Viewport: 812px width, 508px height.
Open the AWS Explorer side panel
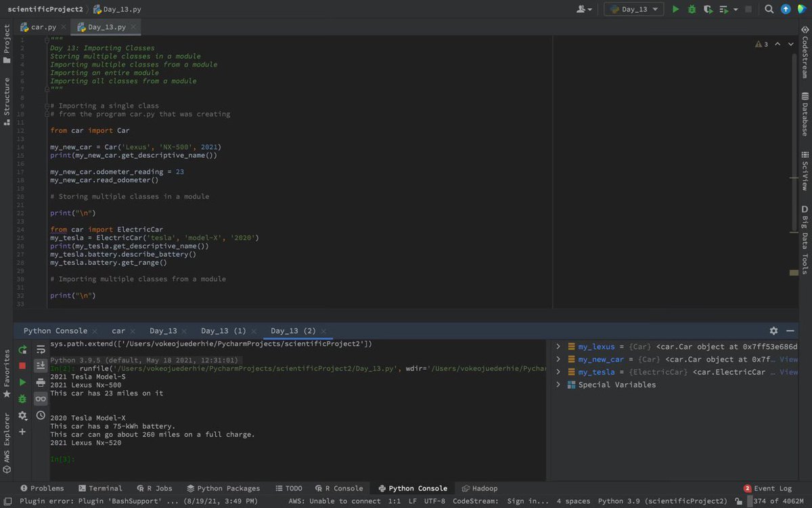7,442
